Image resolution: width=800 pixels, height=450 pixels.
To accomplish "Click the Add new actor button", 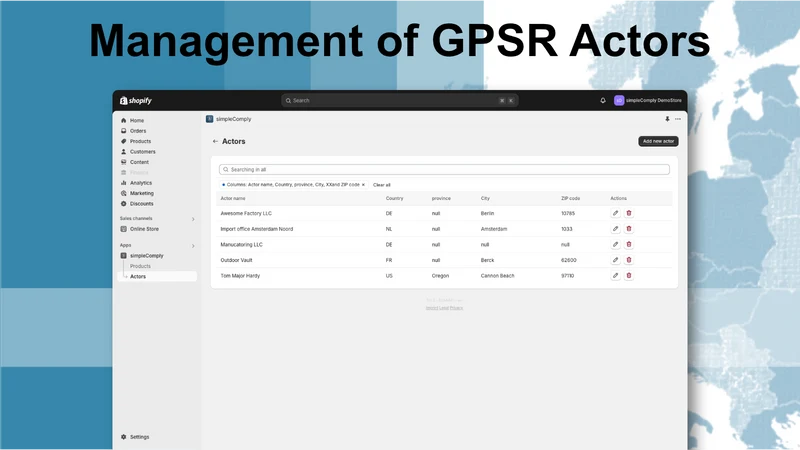I will click(x=658, y=141).
